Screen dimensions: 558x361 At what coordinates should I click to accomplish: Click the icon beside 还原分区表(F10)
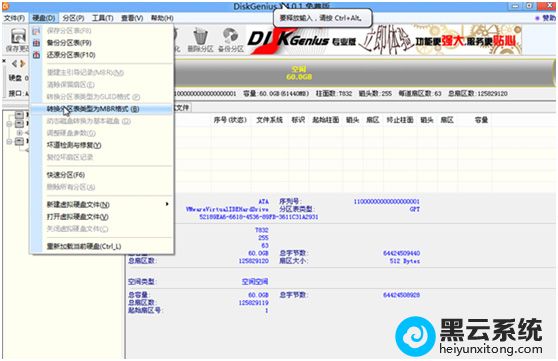coord(36,55)
